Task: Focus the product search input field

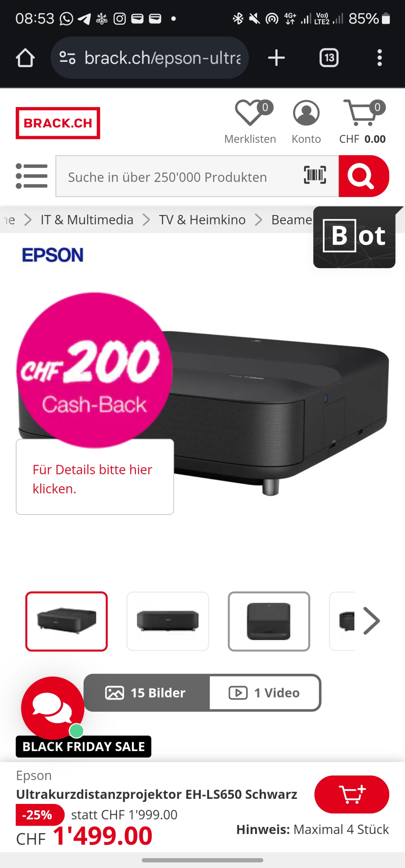Action: coord(180,176)
